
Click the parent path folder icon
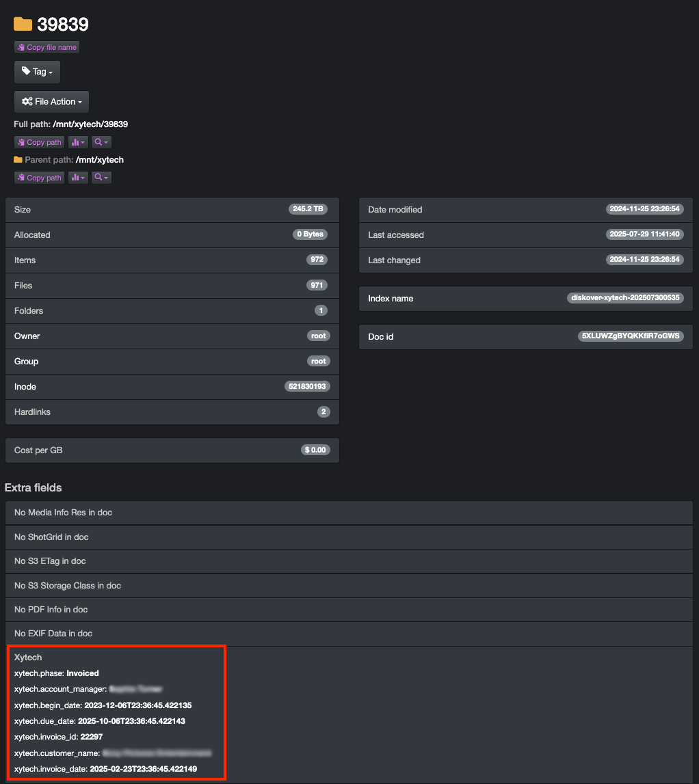coord(18,160)
